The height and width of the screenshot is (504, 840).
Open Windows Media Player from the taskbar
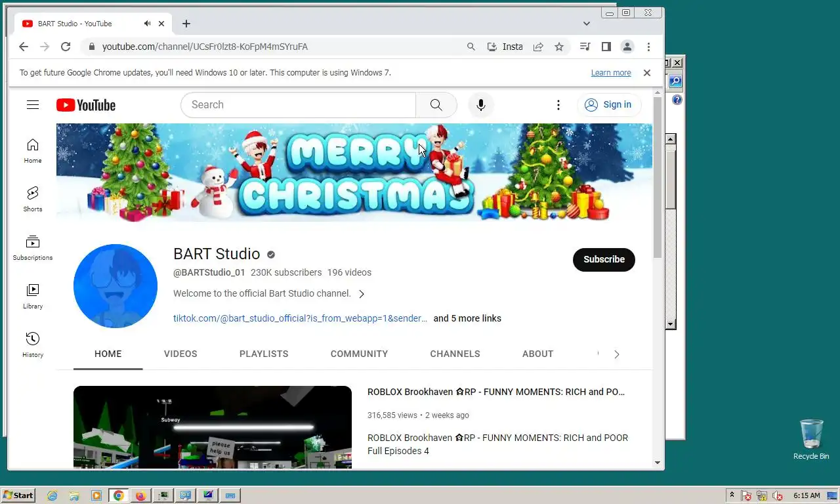click(96, 495)
